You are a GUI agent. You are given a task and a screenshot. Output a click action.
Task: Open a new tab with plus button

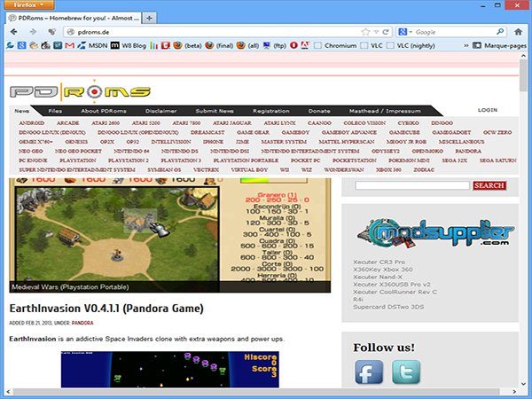pyautogui.click(x=149, y=18)
